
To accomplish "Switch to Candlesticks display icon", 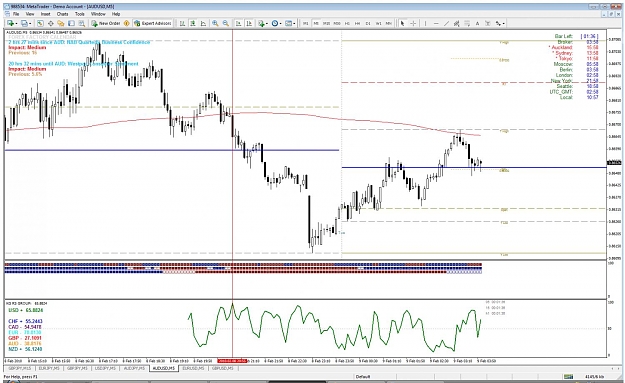I will (193, 24).
